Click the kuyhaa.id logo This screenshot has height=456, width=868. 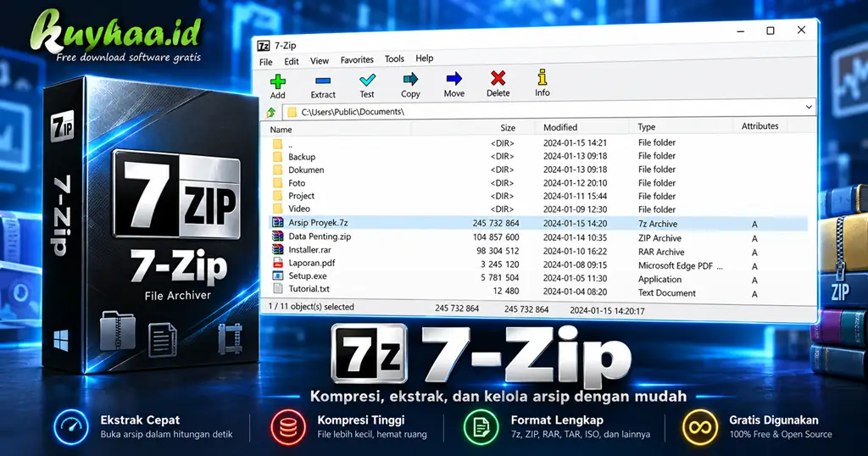coord(115,36)
